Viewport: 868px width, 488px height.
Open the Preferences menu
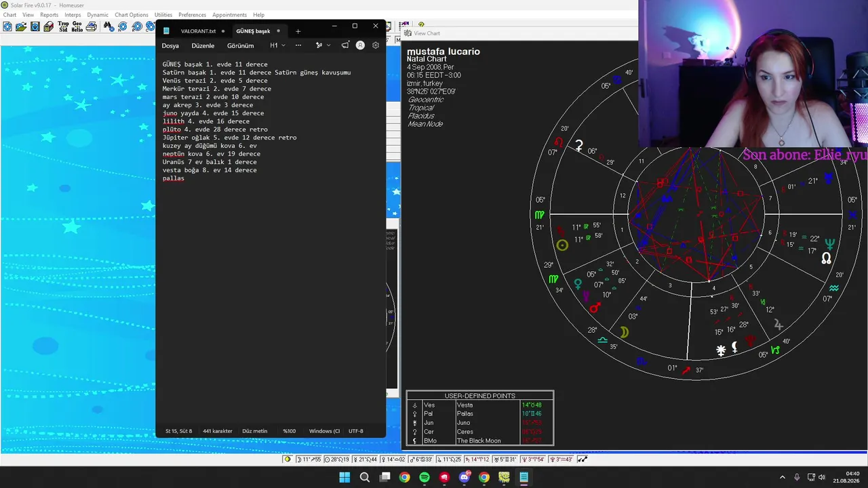coord(192,14)
